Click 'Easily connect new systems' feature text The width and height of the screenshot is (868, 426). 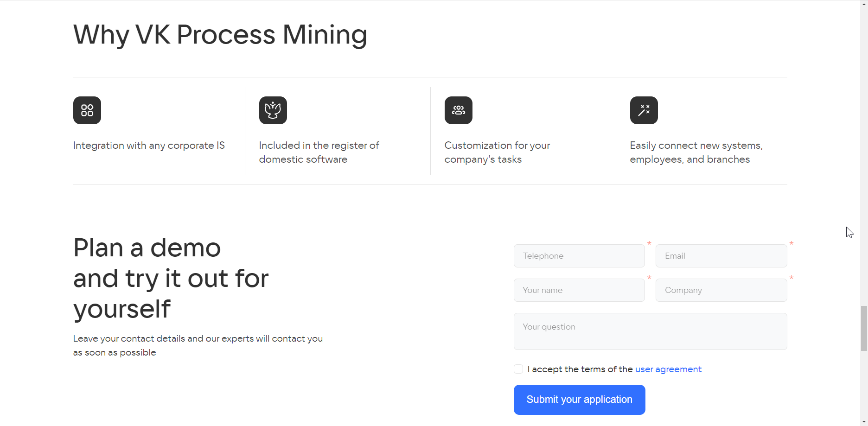[x=696, y=153]
